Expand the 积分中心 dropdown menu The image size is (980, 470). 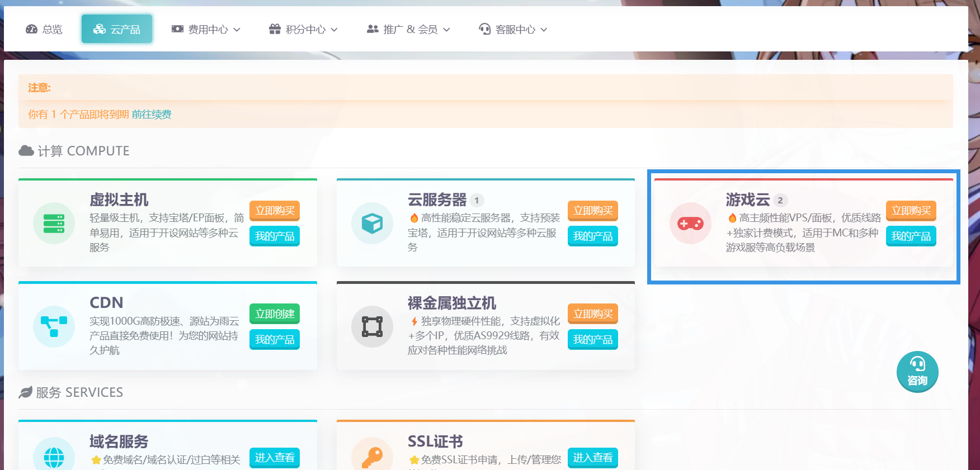click(x=304, y=29)
